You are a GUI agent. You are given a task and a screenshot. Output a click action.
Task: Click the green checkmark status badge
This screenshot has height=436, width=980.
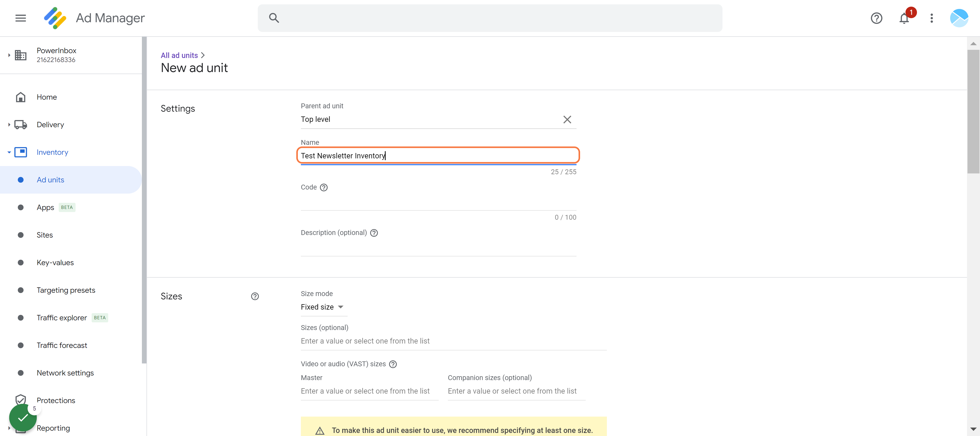click(x=23, y=417)
